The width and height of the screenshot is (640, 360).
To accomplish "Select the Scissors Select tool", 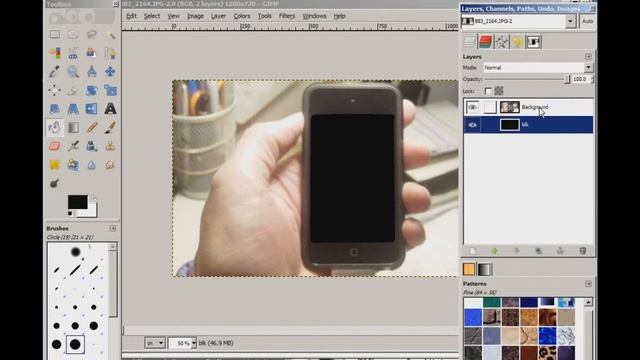I will pyautogui.click(x=73, y=53).
